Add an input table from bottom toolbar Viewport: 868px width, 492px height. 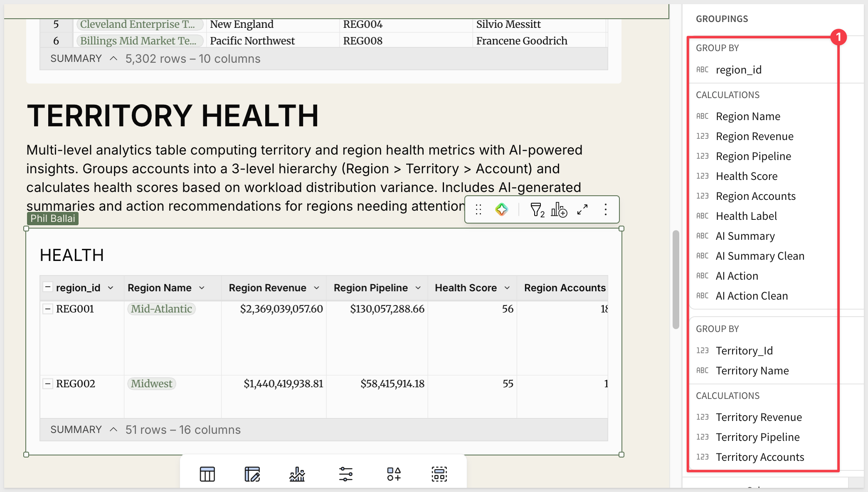(252, 474)
